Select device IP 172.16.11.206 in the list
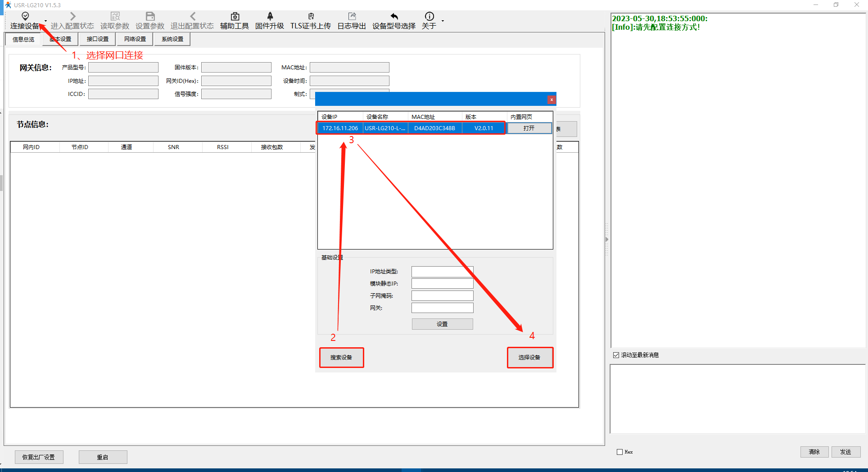 click(340, 128)
